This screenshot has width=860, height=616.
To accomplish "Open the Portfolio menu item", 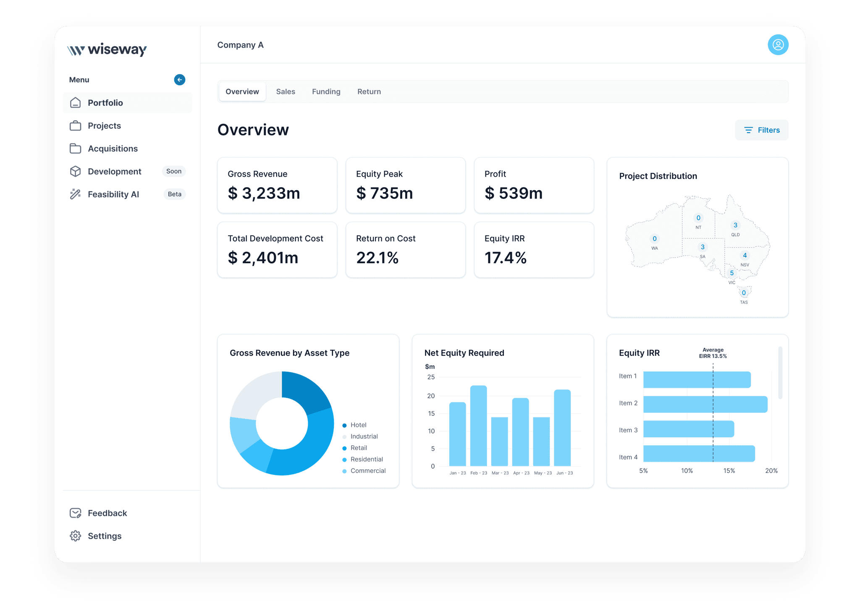I will click(x=128, y=103).
